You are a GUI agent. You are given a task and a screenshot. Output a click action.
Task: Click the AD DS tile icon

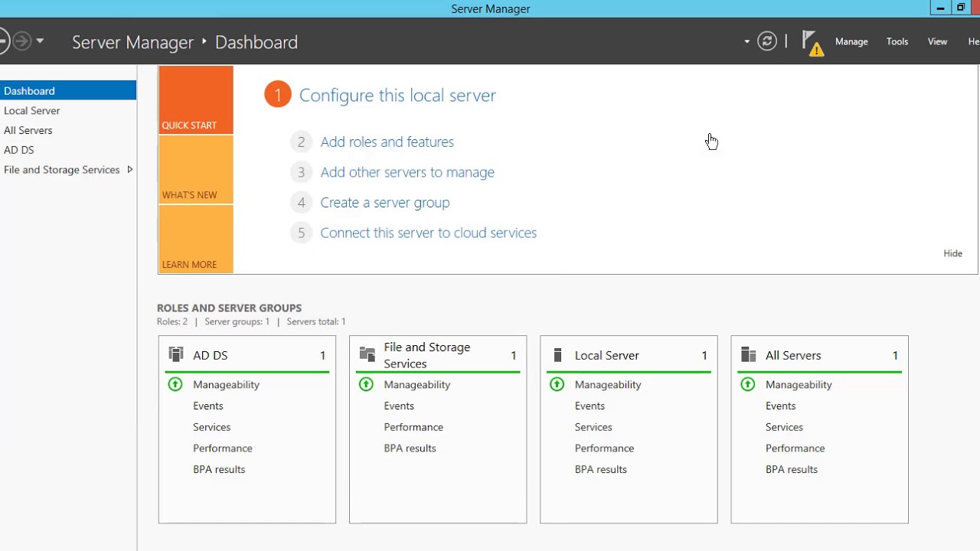176,354
